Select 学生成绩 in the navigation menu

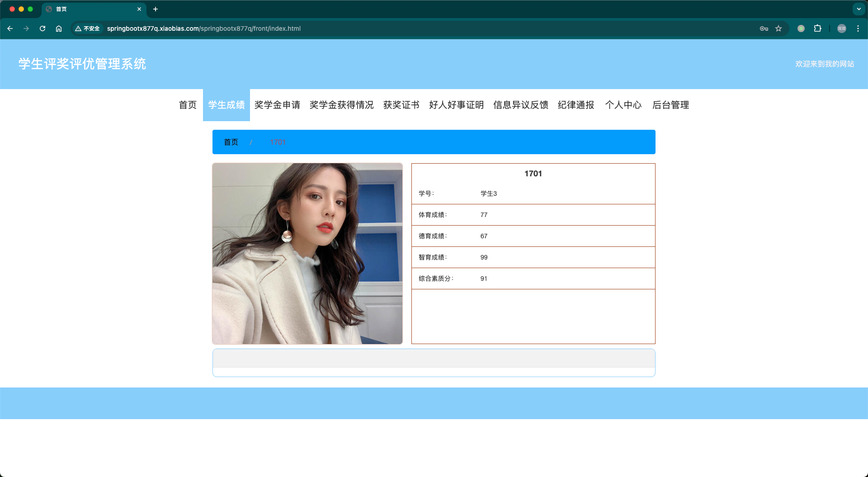point(226,105)
